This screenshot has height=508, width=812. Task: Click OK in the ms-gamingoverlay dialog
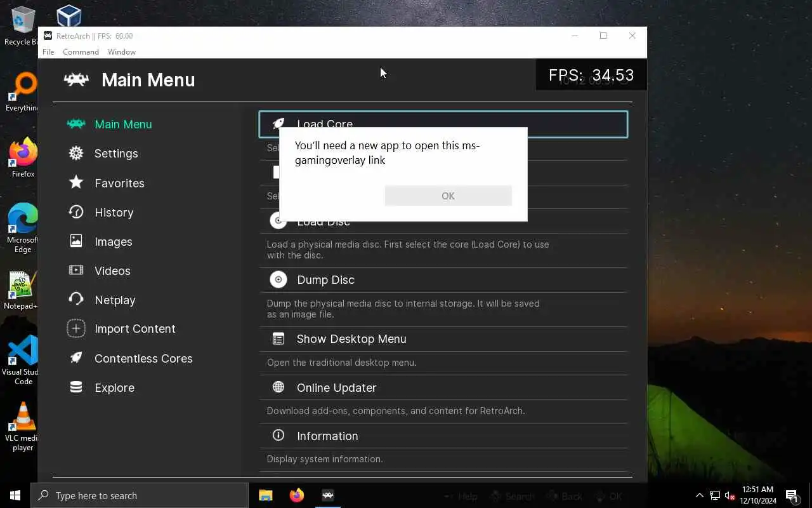pos(448,196)
